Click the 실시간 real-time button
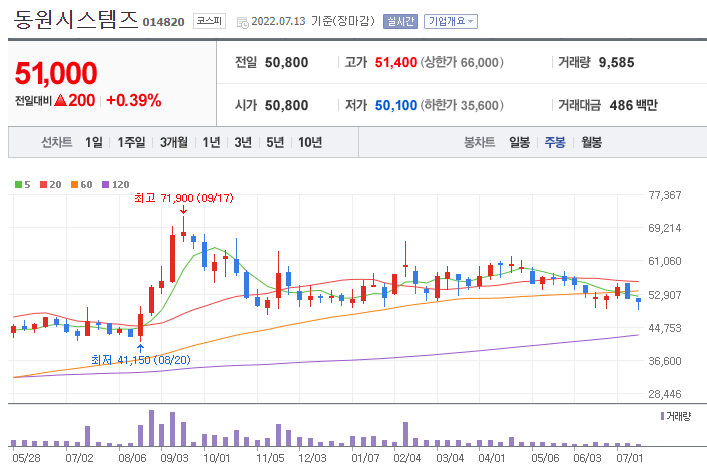 click(400, 21)
